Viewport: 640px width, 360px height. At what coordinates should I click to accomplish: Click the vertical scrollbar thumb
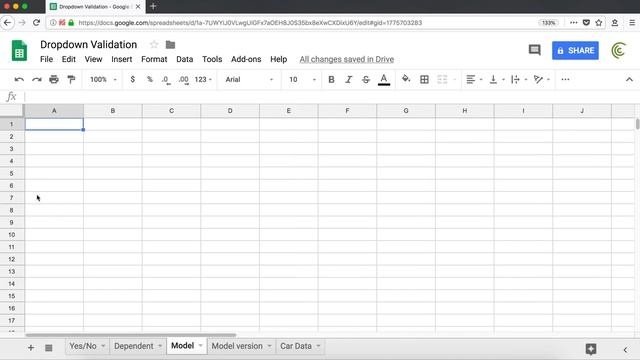coord(637,124)
